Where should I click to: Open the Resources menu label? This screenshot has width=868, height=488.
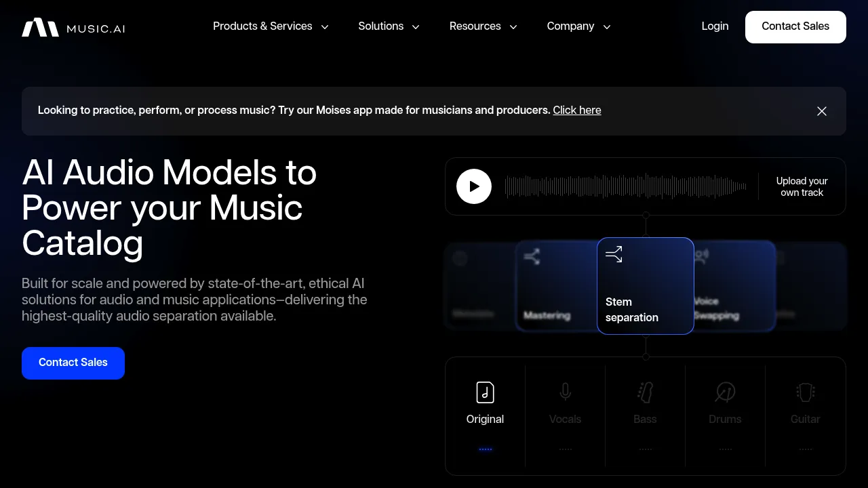475,26
